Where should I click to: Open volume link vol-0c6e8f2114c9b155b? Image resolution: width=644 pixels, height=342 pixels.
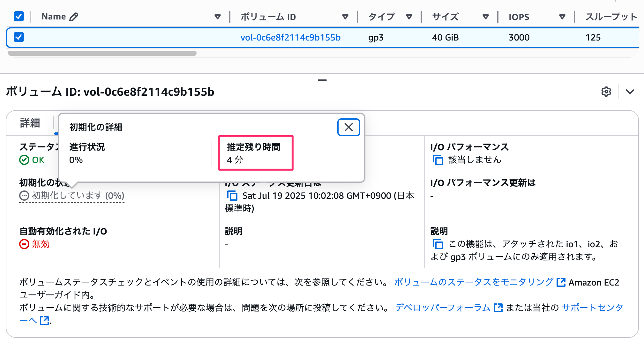(290, 37)
